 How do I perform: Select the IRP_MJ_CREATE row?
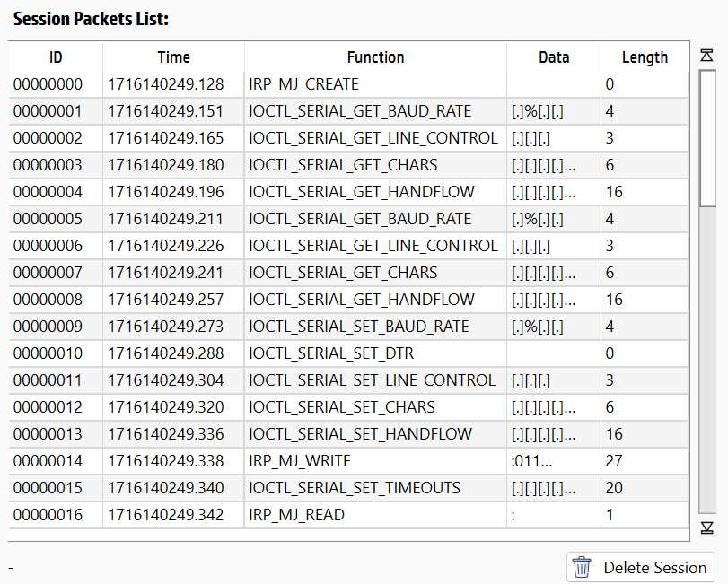click(348, 84)
